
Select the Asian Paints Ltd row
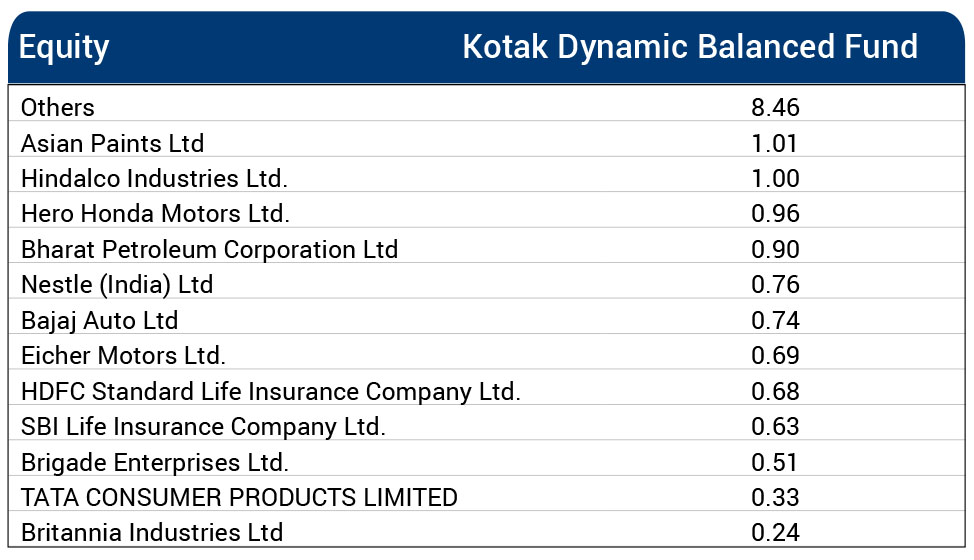pos(112,143)
